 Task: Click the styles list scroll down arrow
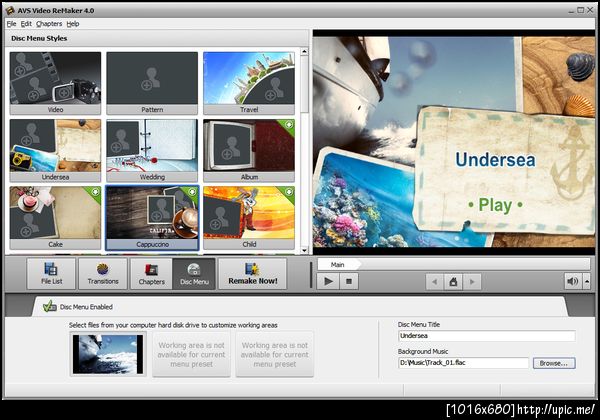click(304, 250)
